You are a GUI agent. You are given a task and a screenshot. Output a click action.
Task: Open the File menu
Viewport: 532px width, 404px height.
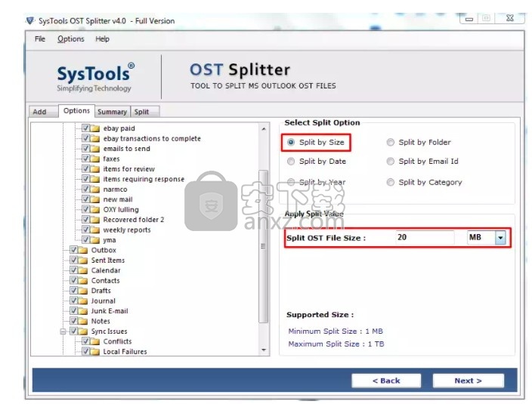pos(40,39)
